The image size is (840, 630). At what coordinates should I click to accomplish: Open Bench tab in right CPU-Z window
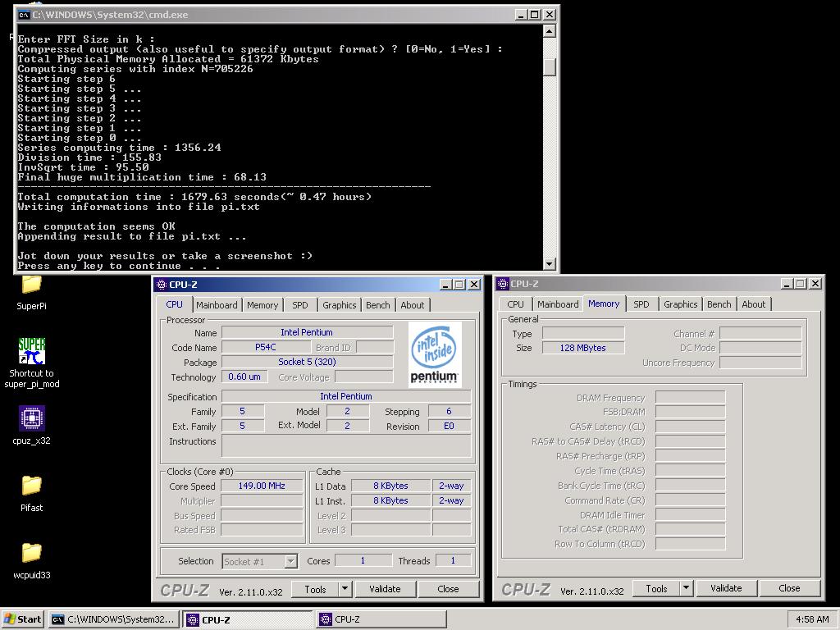tap(719, 304)
